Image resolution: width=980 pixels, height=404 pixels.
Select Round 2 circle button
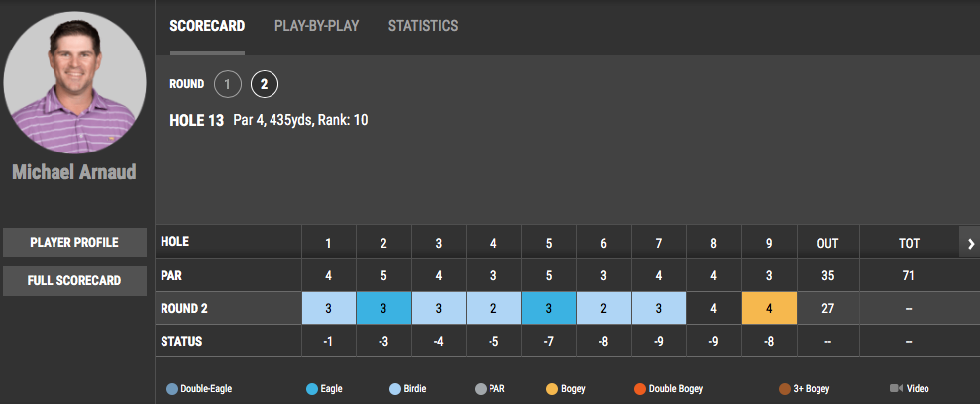pos(265,84)
